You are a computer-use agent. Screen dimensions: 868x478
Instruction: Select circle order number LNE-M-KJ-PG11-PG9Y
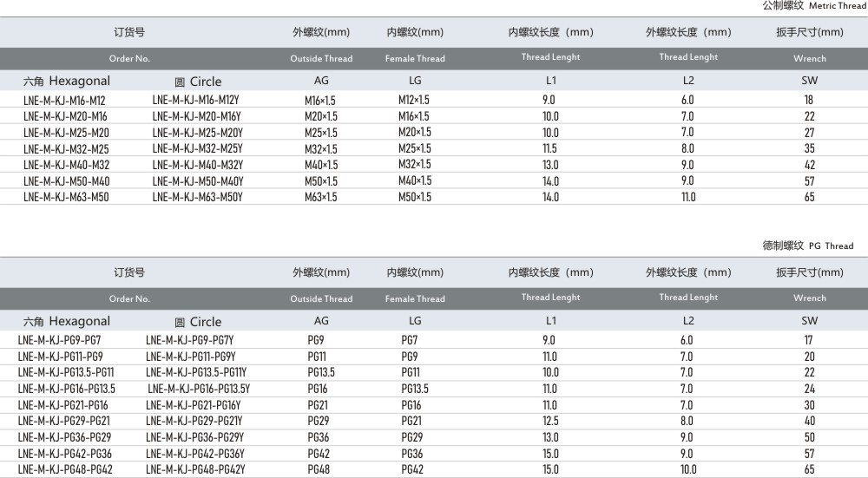[191, 357]
